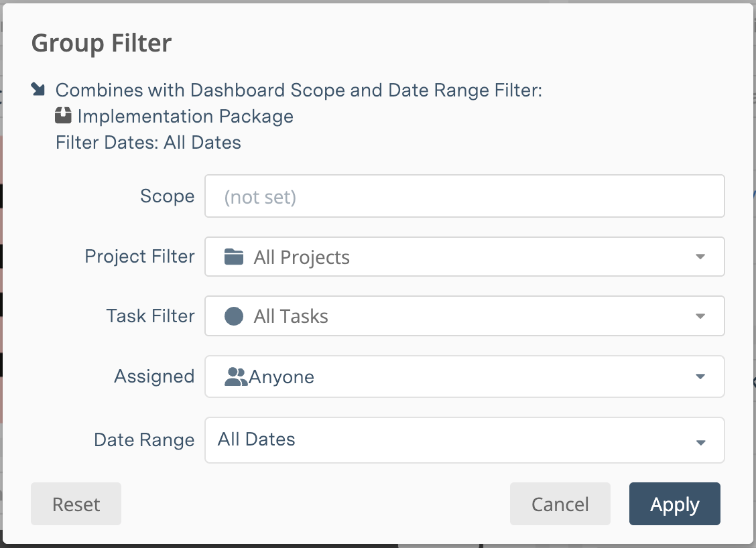Screen dimensions: 756x548
Task: Open the Date Range dropdown showing All Dates
Action: coord(464,440)
